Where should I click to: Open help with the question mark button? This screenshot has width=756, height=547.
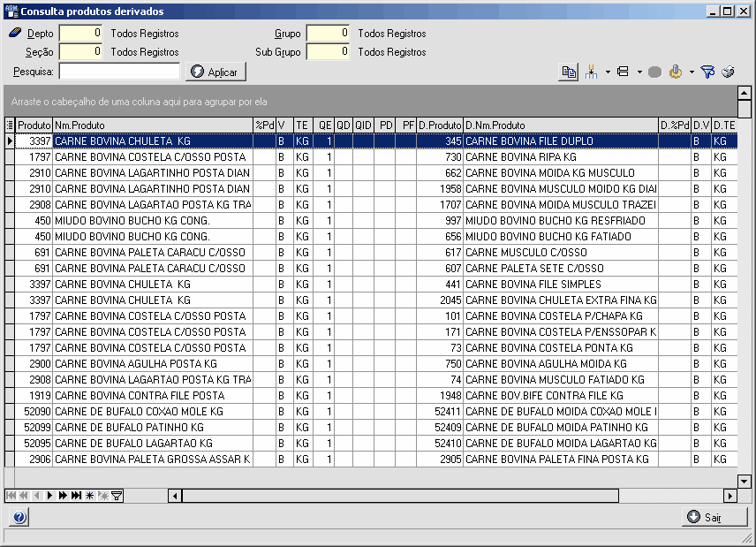click(19, 518)
